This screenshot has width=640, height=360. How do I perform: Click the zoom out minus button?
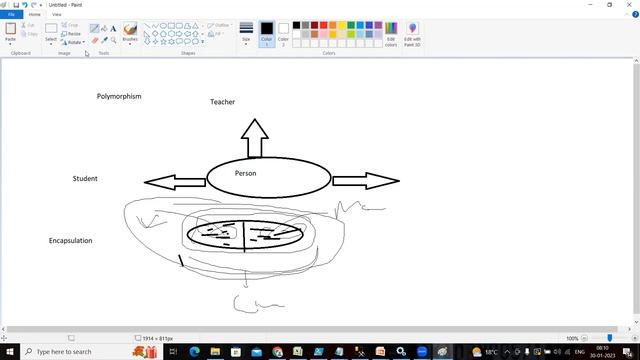(584, 338)
